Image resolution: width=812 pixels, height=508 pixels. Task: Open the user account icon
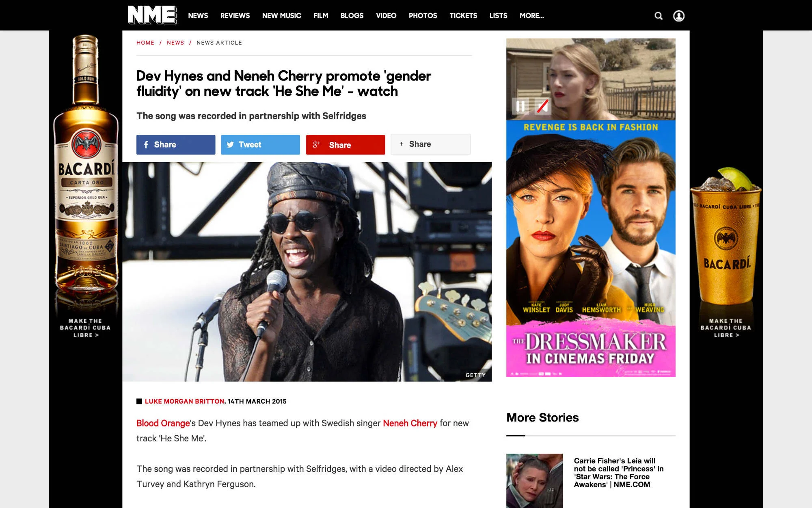pos(679,16)
